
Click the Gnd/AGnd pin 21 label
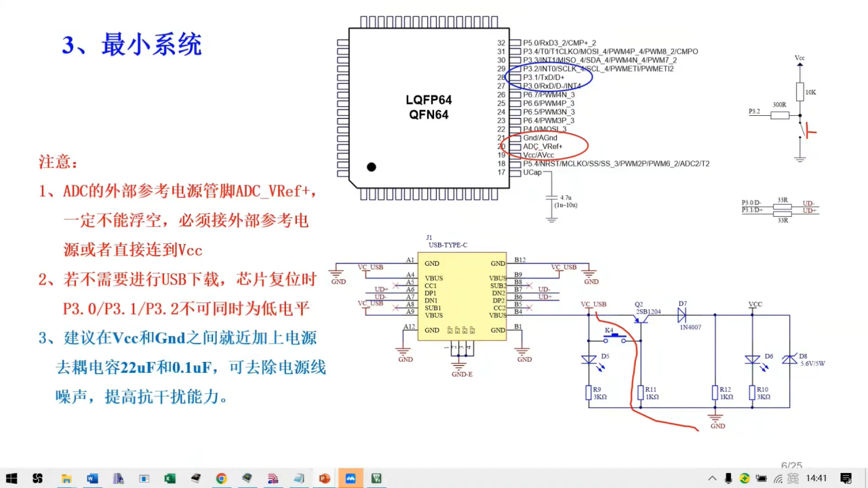click(540, 138)
